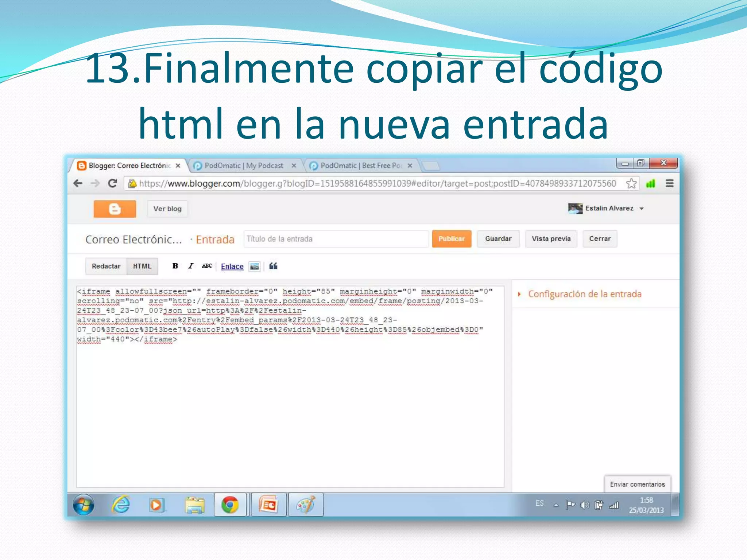
Task: Open the volume control speaker icon
Action: (x=585, y=505)
